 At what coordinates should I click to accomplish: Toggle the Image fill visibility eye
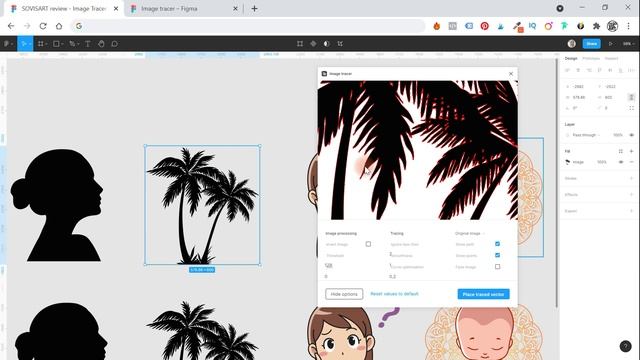pyautogui.click(x=621, y=162)
